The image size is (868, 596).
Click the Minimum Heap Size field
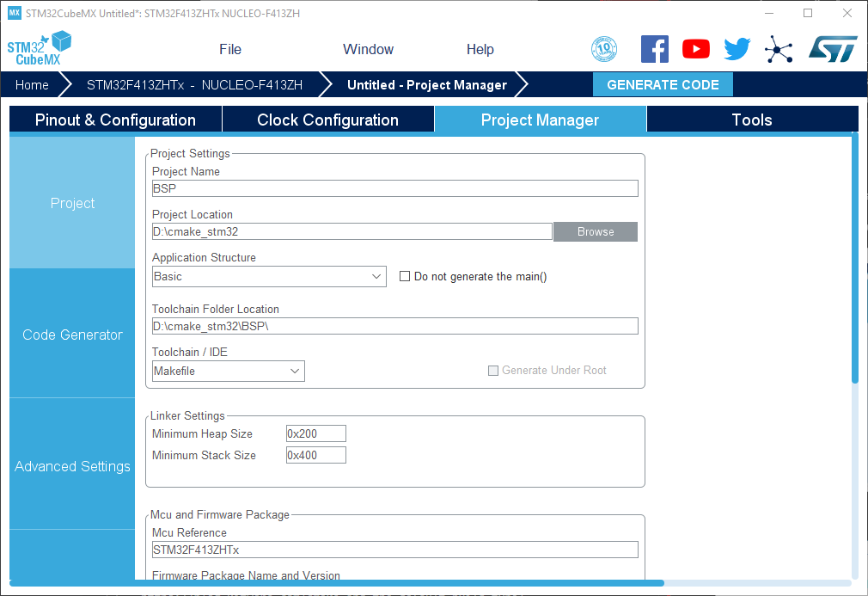point(316,433)
